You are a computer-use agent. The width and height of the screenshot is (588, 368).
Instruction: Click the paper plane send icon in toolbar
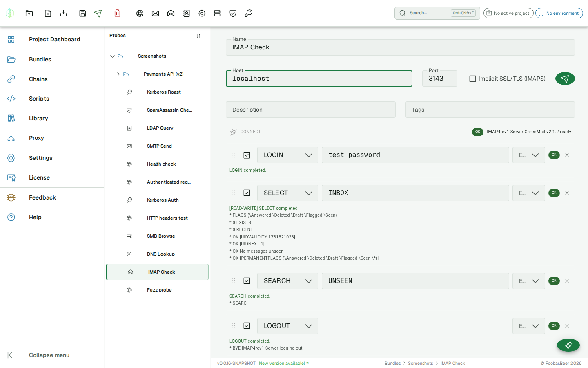click(x=98, y=13)
